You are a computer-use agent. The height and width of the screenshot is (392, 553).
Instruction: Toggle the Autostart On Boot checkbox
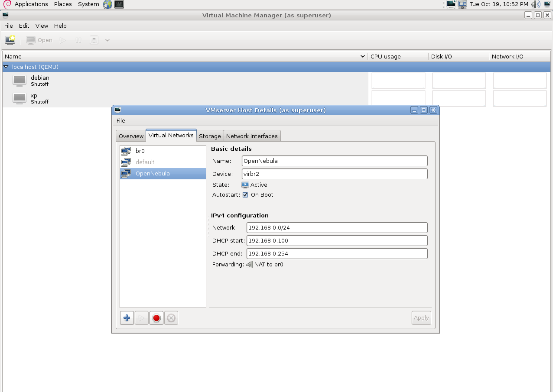245,195
